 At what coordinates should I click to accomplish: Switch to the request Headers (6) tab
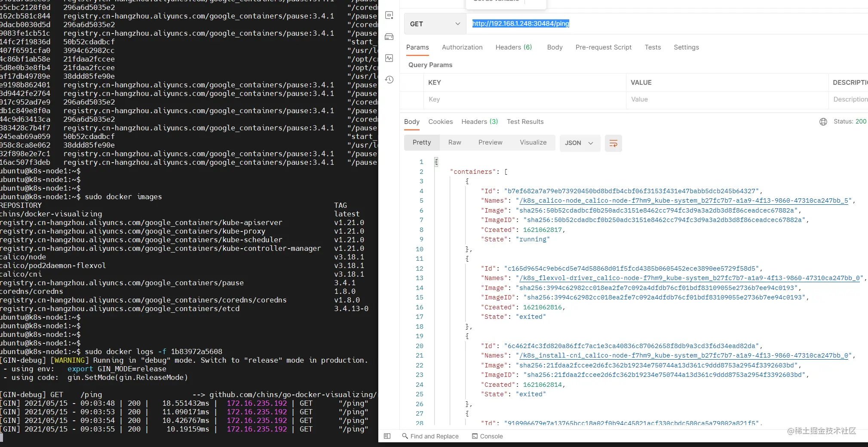click(x=514, y=47)
